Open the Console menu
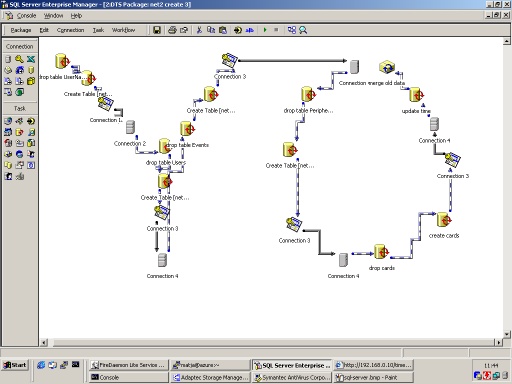Viewport: 512px width, 384px height. [26, 16]
